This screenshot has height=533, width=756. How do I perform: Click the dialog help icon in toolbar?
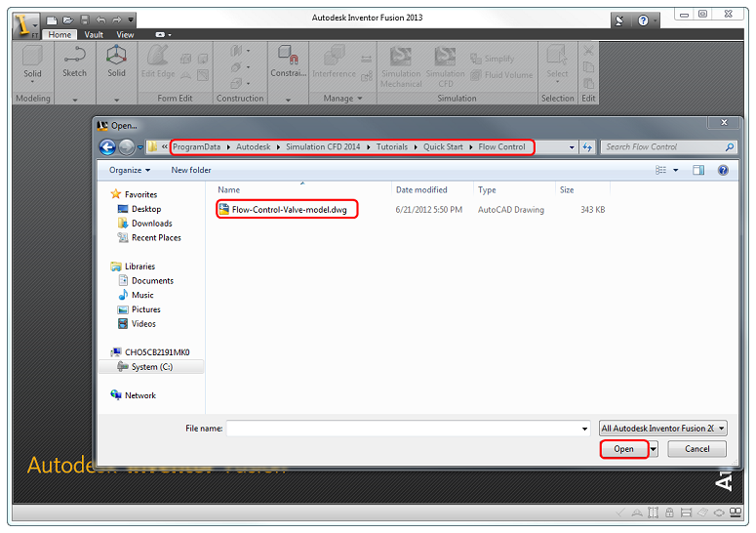pyautogui.click(x=723, y=170)
